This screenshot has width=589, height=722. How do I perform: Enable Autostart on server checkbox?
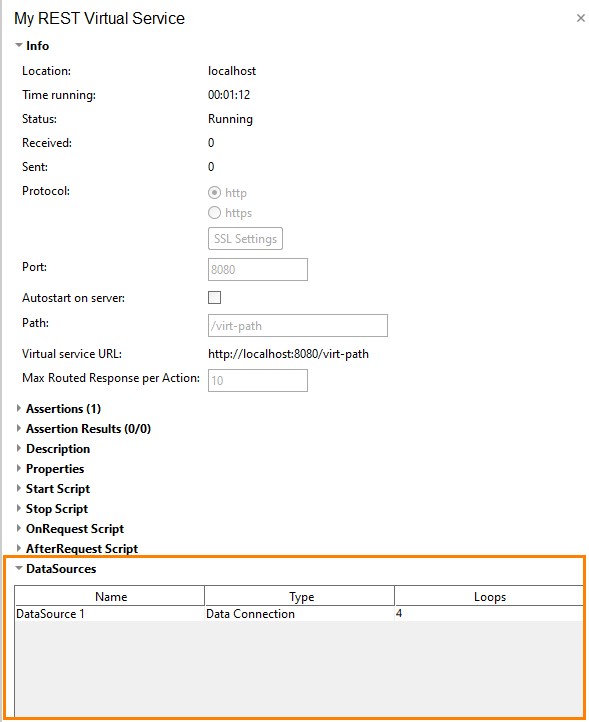click(214, 297)
